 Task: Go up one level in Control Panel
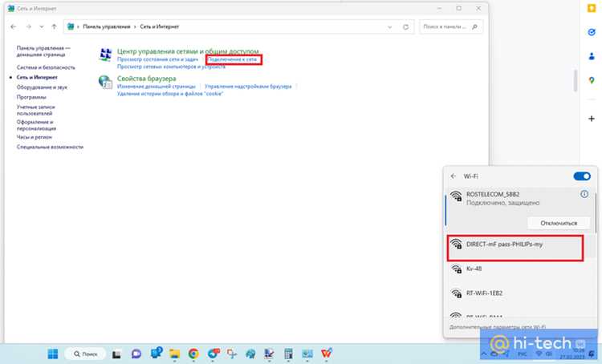(x=54, y=26)
